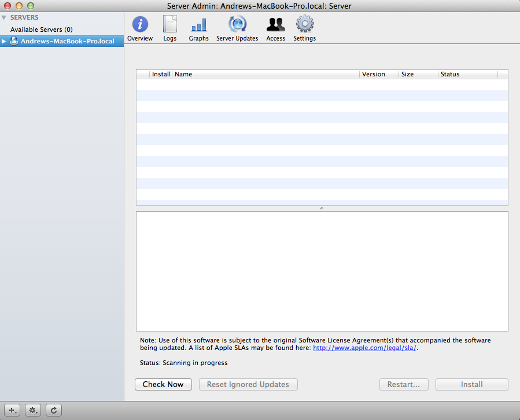This screenshot has height=420, width=520.
Task: Sort by the Install column header
Action: [x=161, y=74]
